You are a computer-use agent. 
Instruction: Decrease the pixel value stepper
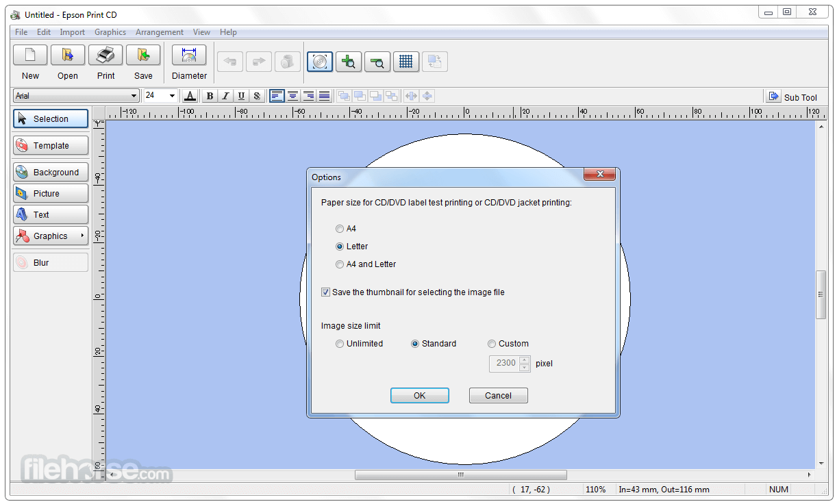(524, 367)
